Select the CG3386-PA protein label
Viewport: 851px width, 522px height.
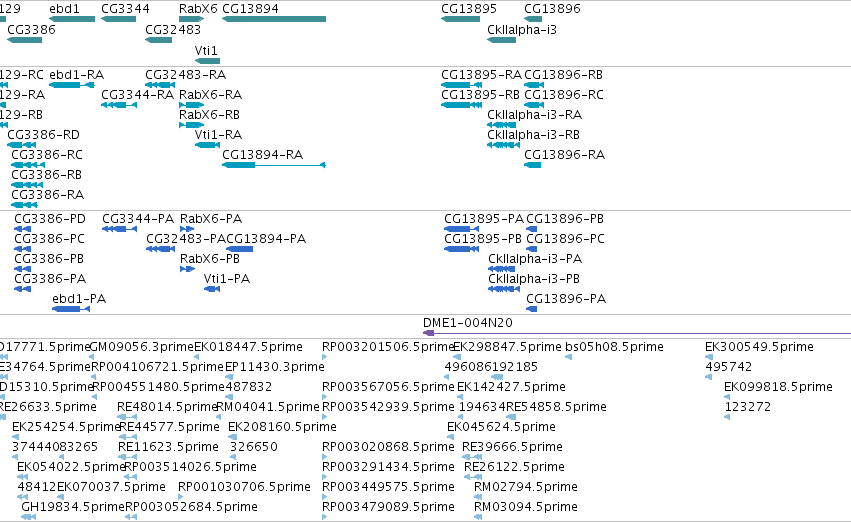50,279
